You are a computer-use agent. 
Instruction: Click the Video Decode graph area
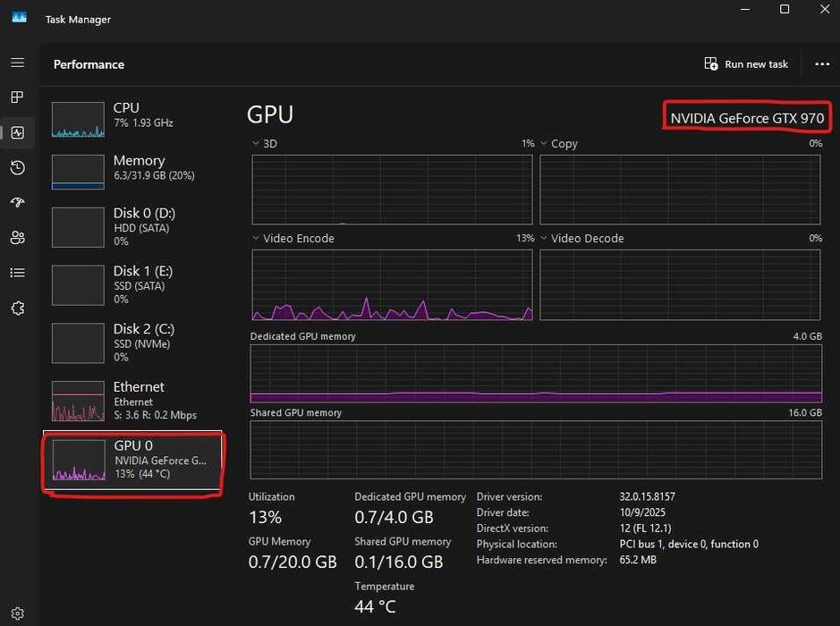(680, 285)
